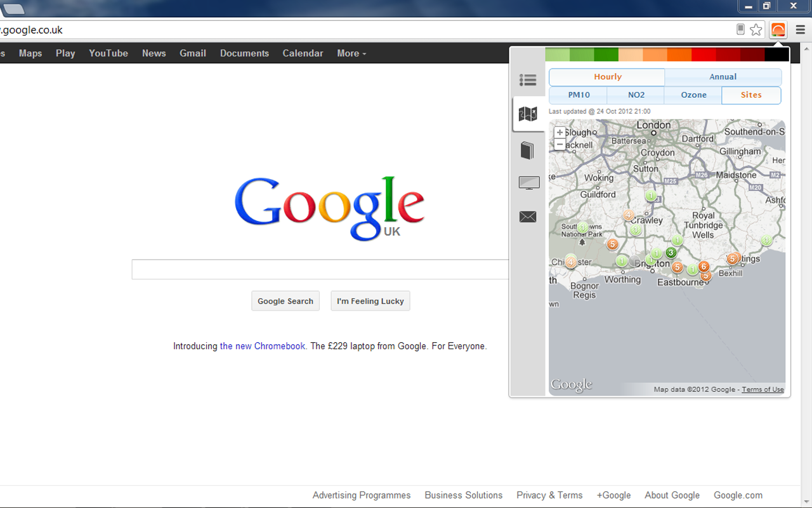Bookmark this page with the star icon
812x508 pixels.
756,30
